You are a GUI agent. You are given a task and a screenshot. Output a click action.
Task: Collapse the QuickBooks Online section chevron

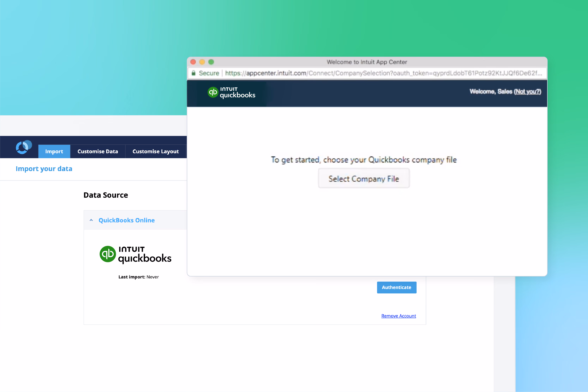click(91, 220)
